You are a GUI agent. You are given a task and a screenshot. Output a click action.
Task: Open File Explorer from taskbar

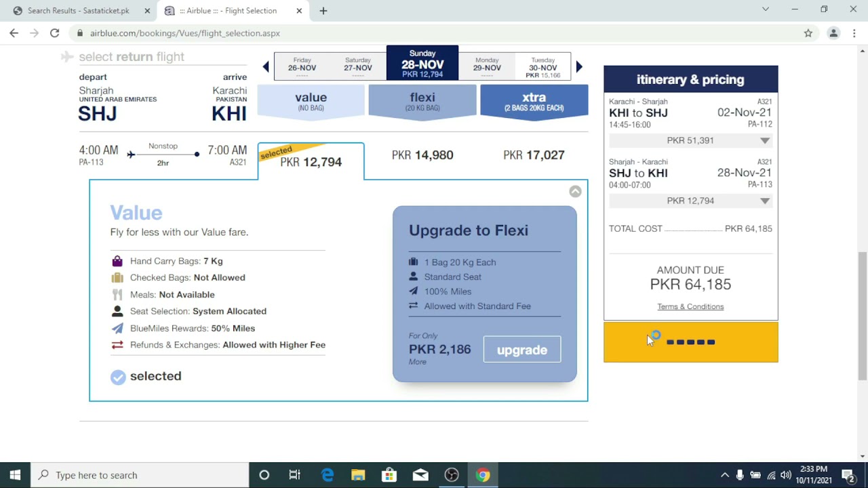pyautogui.click(x=358, y=475)
